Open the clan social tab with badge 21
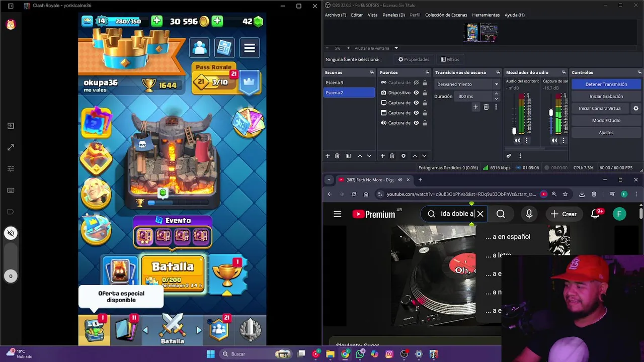644x362 pixels. (219, 330)
